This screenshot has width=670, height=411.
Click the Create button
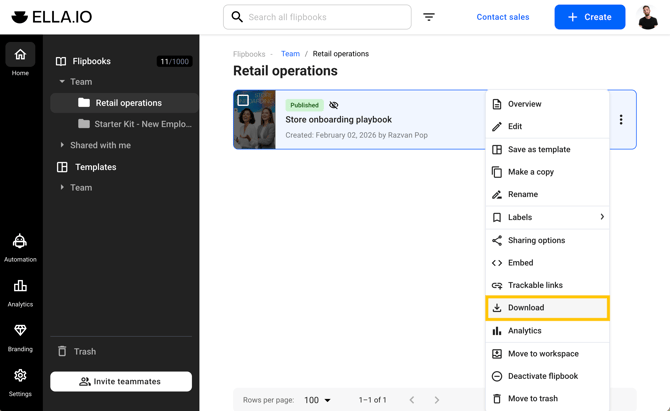point(590,17)
